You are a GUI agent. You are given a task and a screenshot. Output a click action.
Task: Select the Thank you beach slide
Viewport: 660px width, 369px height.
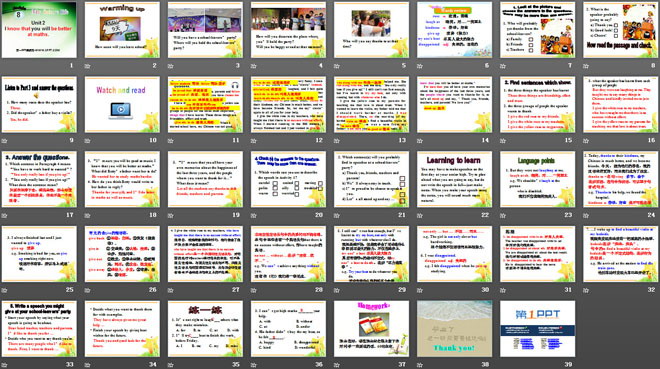[x=455, y=329]
